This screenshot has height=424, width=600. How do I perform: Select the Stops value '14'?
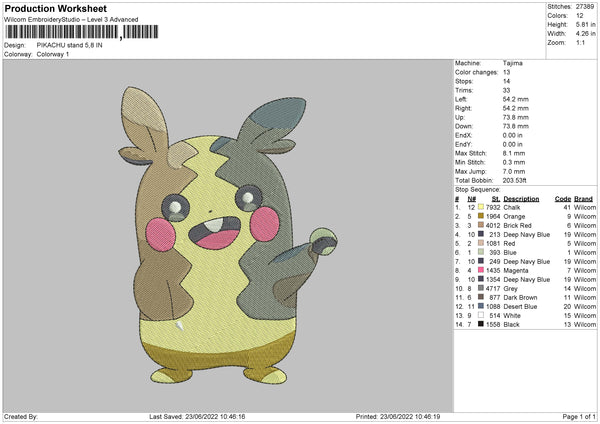pos(507,81)
